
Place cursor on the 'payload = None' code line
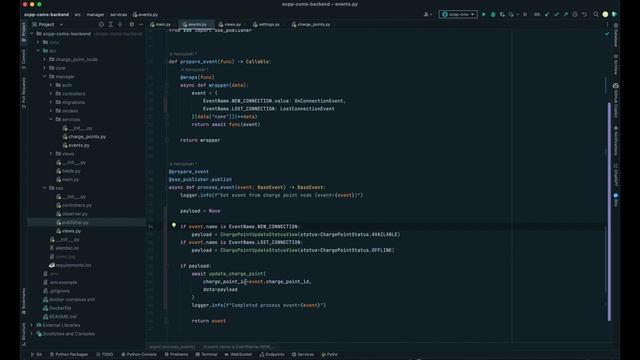[x=200, y=211]
